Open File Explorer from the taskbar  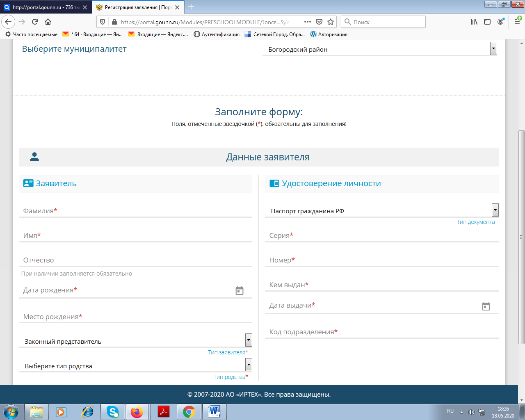tap(37, 412)
